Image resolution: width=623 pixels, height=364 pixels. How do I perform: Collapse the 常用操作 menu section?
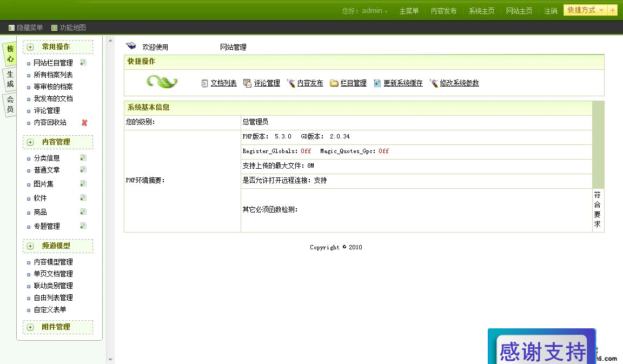[x=30, y=47]
